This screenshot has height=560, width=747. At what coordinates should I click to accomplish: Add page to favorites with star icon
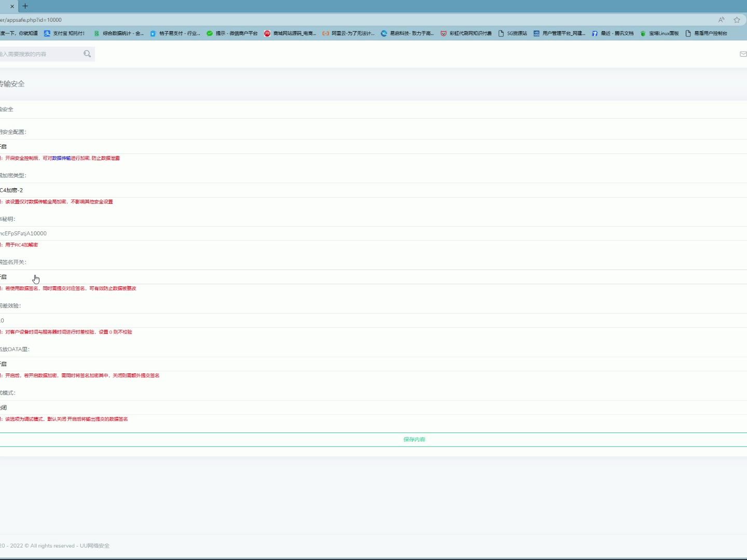[x=737, y=20]
